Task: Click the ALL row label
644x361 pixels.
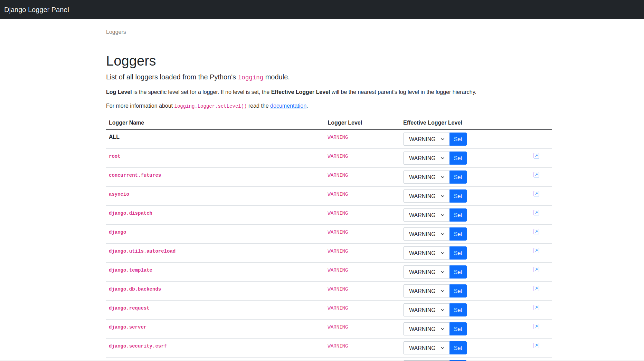Action: pyautogui.click(x=114, y=137)
